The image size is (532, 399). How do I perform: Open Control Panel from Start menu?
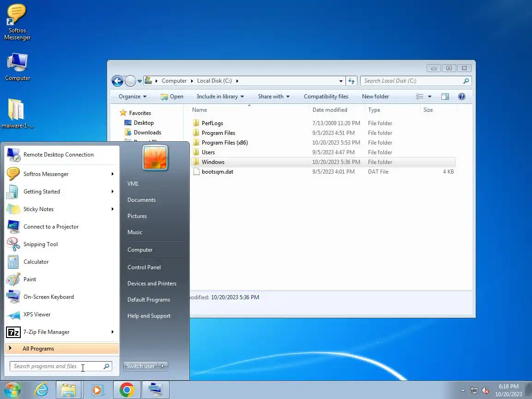point(144,267)
